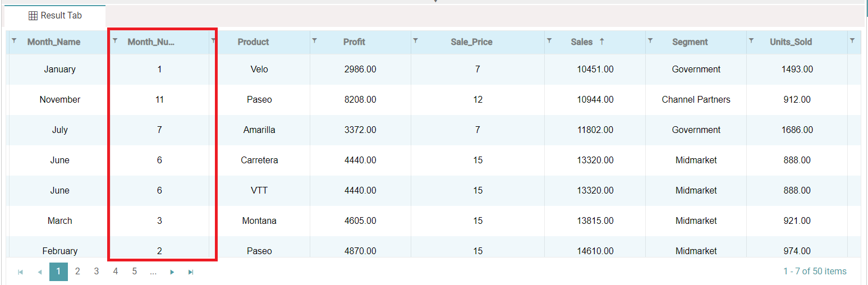Open the Sale_Price column filter icon
This screenshot has height=285, width=868.
pyautogui.click(x=415, y=40)
